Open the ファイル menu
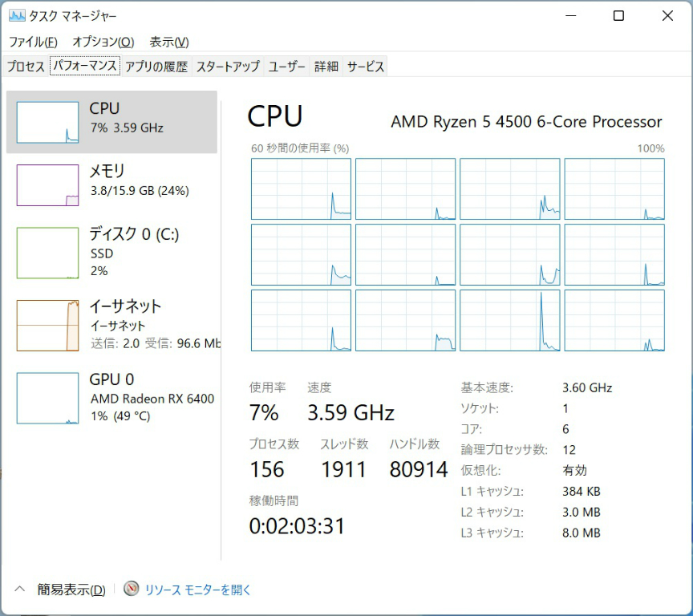This screenshot has height=616, width=693. (x=33, y=42)
